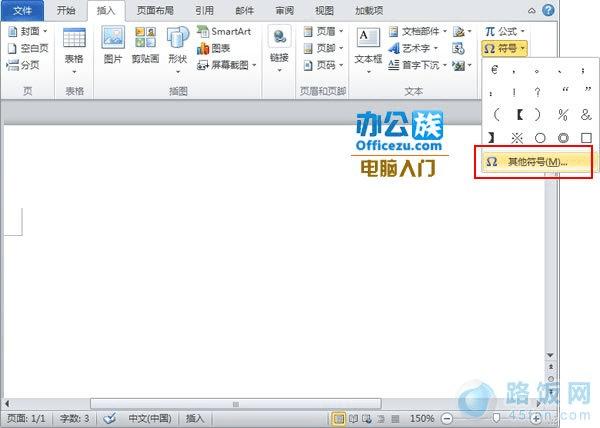
Task: Switch to the 视图 view tab
Action: pyautogui.click(x=324, y=10)
